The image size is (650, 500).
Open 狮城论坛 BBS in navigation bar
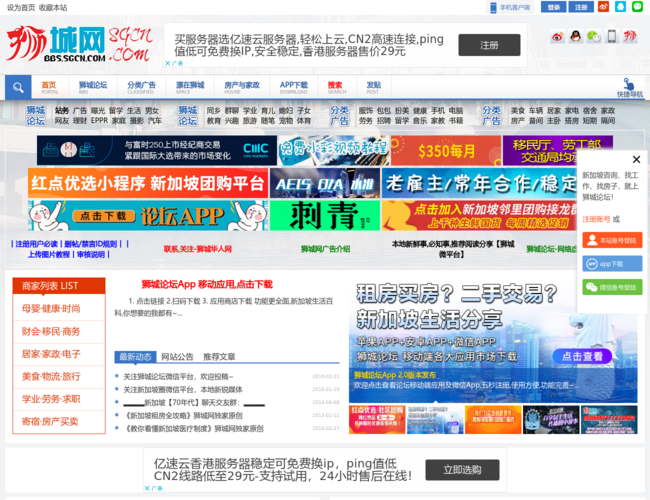pyautogui.click(x=93, y=87)
